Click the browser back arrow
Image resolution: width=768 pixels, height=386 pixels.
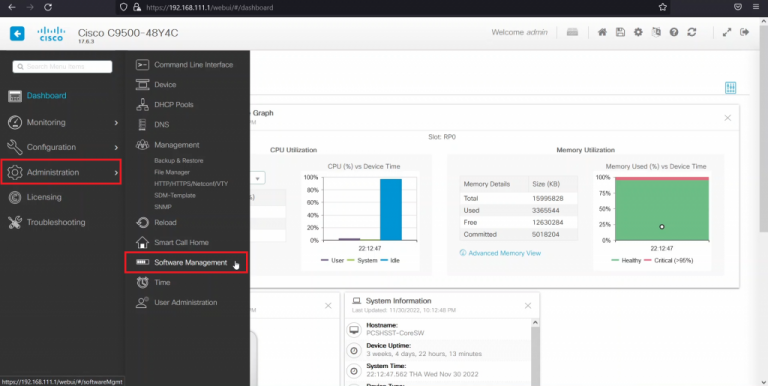tap(12, 7)
